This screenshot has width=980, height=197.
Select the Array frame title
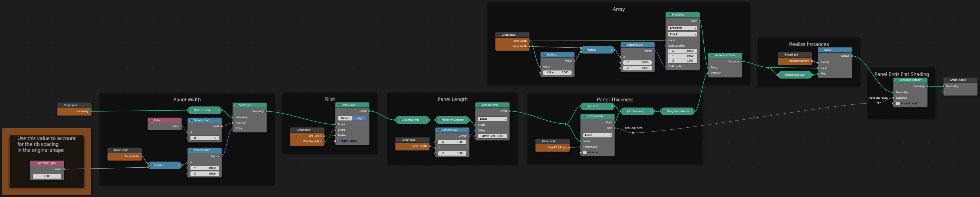[619, 9]
